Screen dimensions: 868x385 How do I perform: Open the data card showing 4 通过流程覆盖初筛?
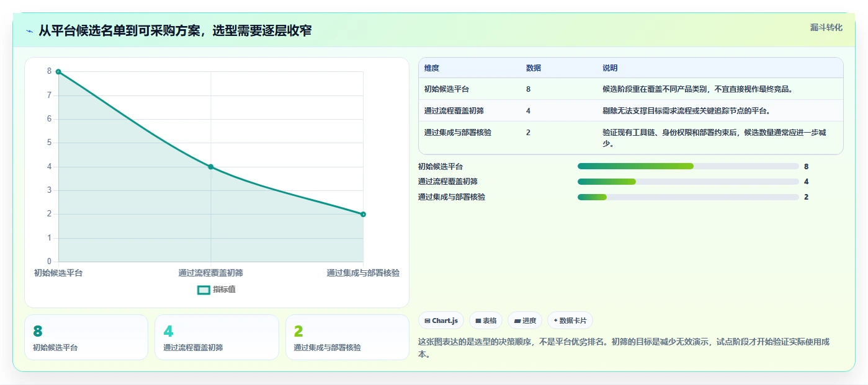point(217,337)
